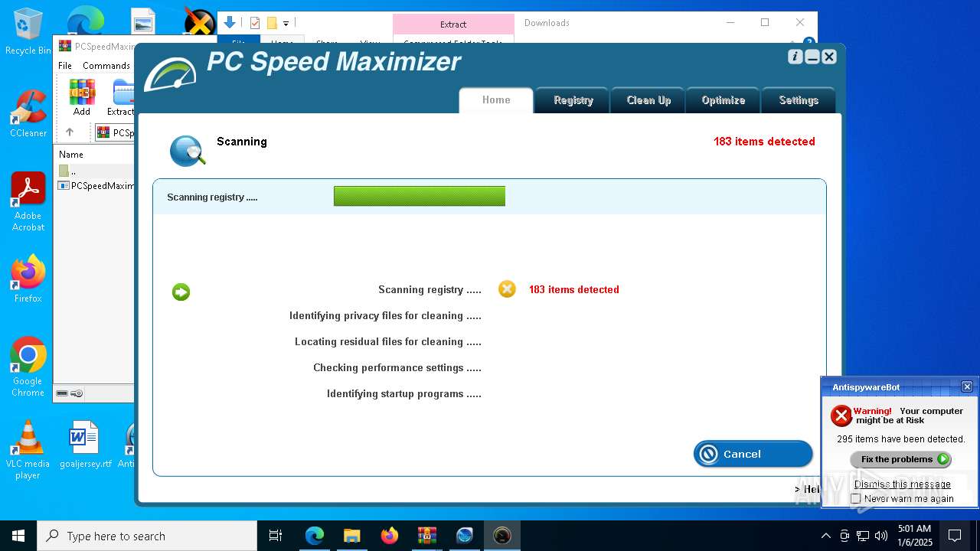Screen dimensions: 980x551
Task: Click the red '183 items detected' header text
Action: tap(764, 142)
